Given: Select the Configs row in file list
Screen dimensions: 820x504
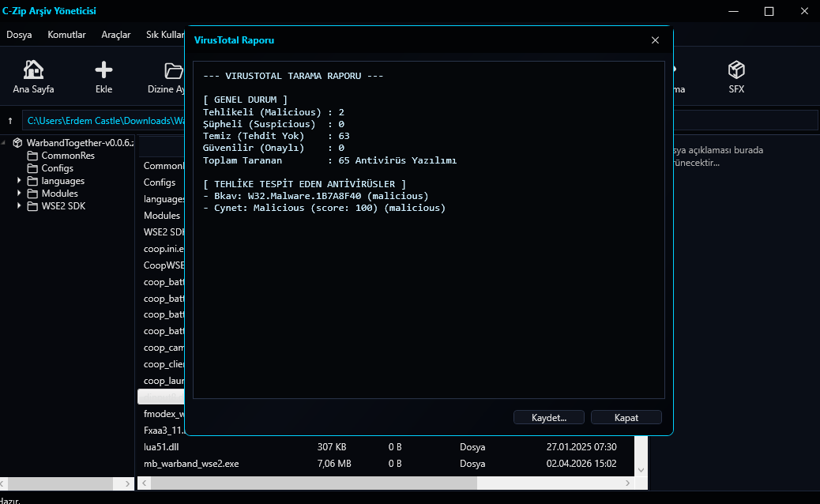Looking at the screenshot, I should click(160, 182).
